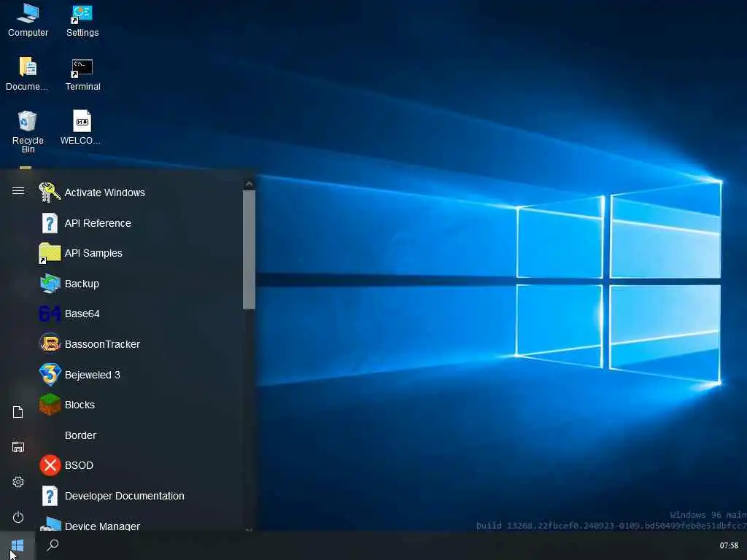Expand the Start menu hamburger button
The width and height of the screenshot is (747, 560).
point(18,191)
